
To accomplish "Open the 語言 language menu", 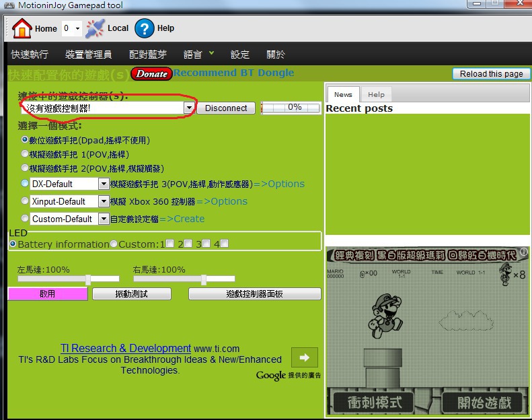I will [x=198, y=54].
